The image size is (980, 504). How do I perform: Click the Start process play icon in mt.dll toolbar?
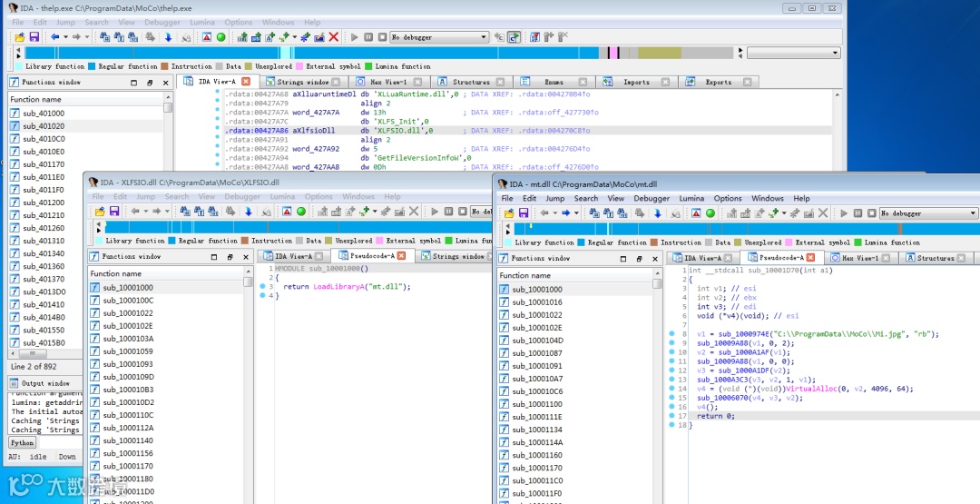coord(845,213)
